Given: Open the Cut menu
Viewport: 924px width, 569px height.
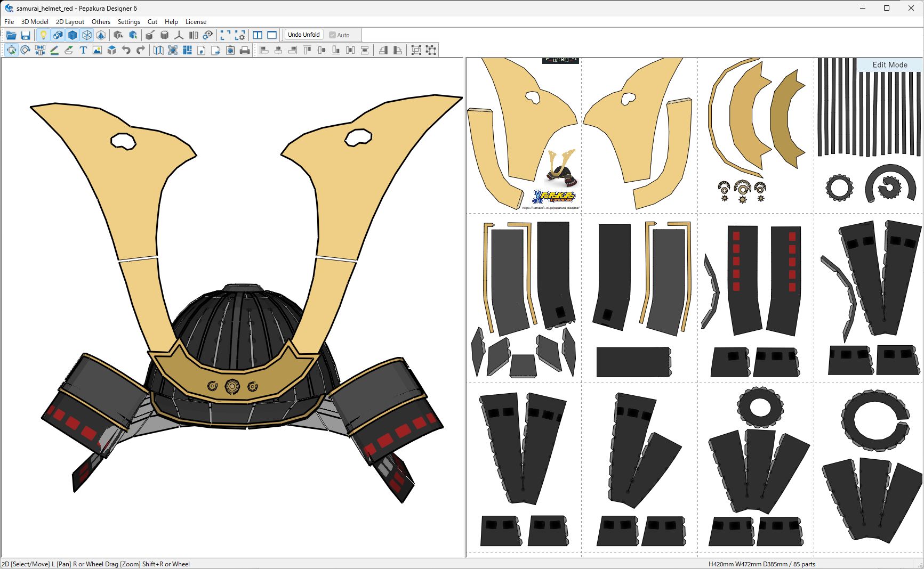Looking at the screenshot, I should point(152,22).
